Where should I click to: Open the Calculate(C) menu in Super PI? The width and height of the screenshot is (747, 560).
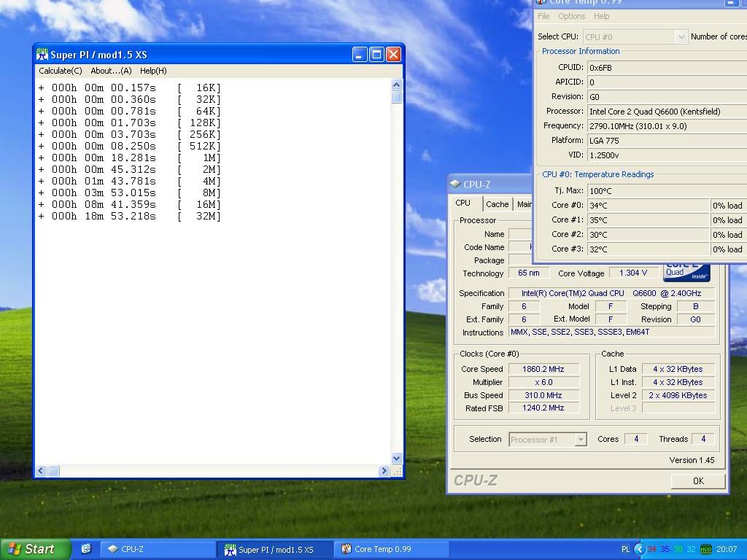click(x=60, y=71)
